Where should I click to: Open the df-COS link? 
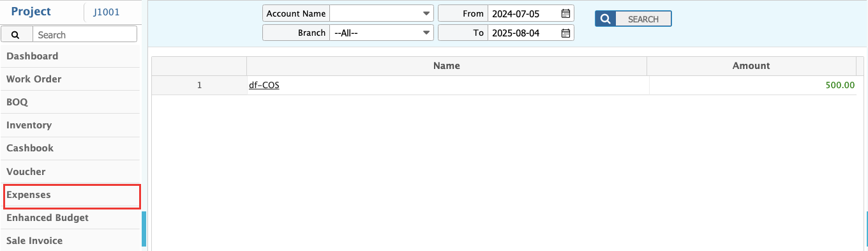click(x=264, y=85)
